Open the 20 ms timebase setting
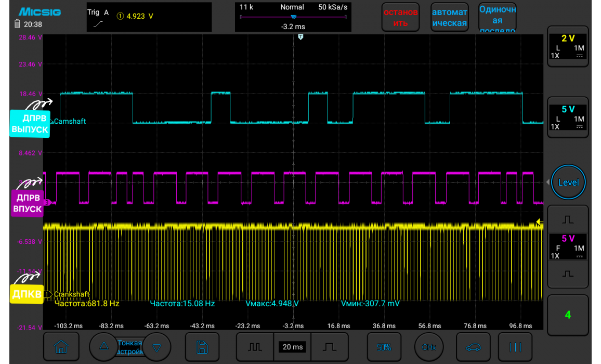 point(292,347)
